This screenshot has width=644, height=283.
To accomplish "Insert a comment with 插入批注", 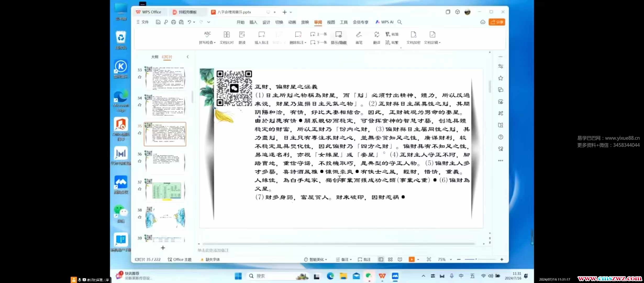I will (x=262, y=34).
